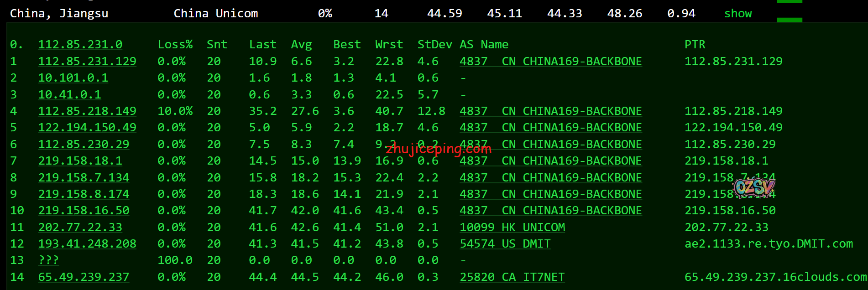868x290 pixels.
Task: Open underlined hop 5 IP 122.194.150.49
Action: (x=87, y=128)
